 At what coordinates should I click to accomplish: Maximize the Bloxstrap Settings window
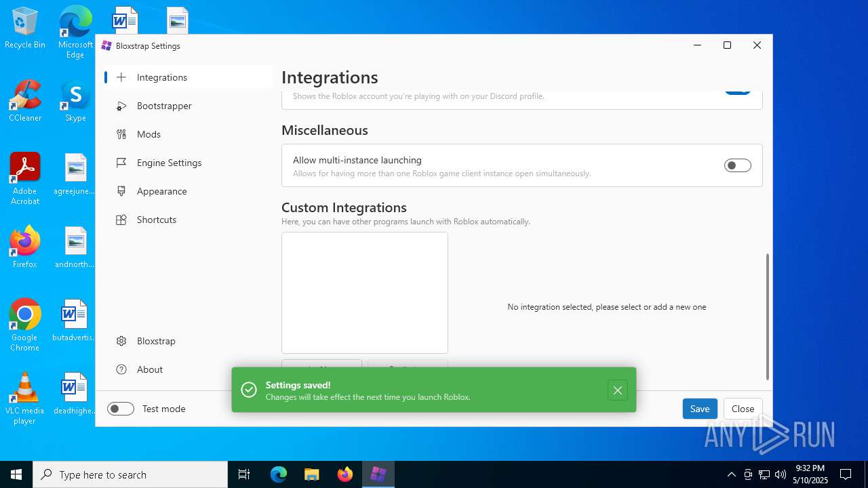click(727, 45)
